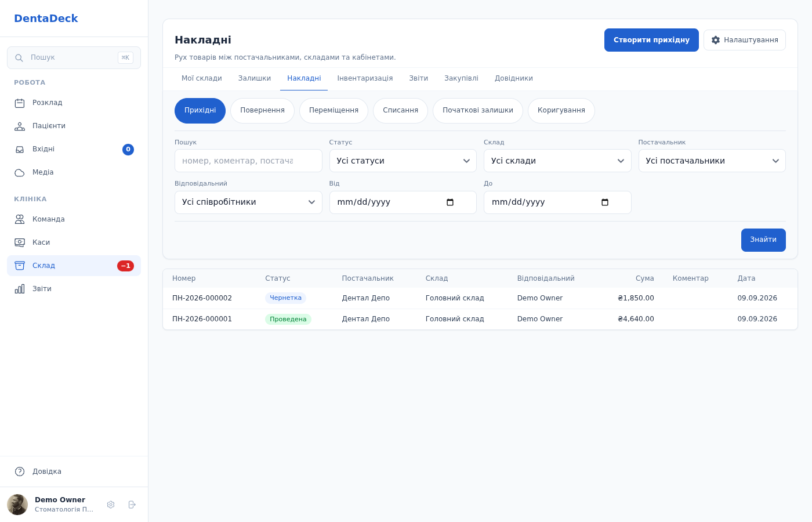Click the logout icon beside Demo Owner
Viewport: 812px width, 522px height.
132,505
